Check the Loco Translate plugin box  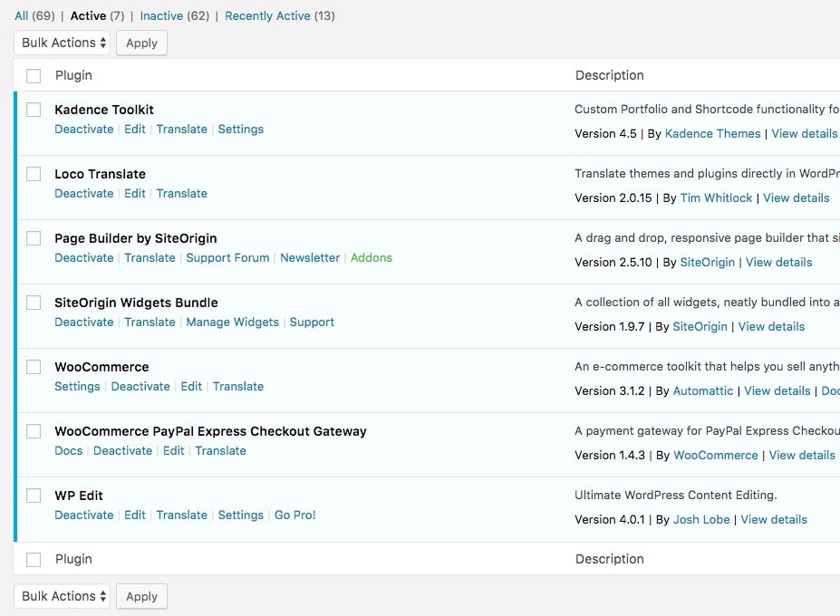pyautogui.click(x=34, y=174)
